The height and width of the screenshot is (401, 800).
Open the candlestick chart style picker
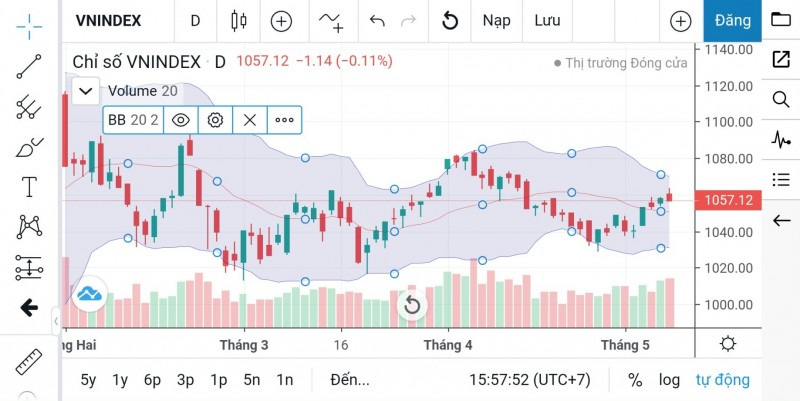click(237, 20)
